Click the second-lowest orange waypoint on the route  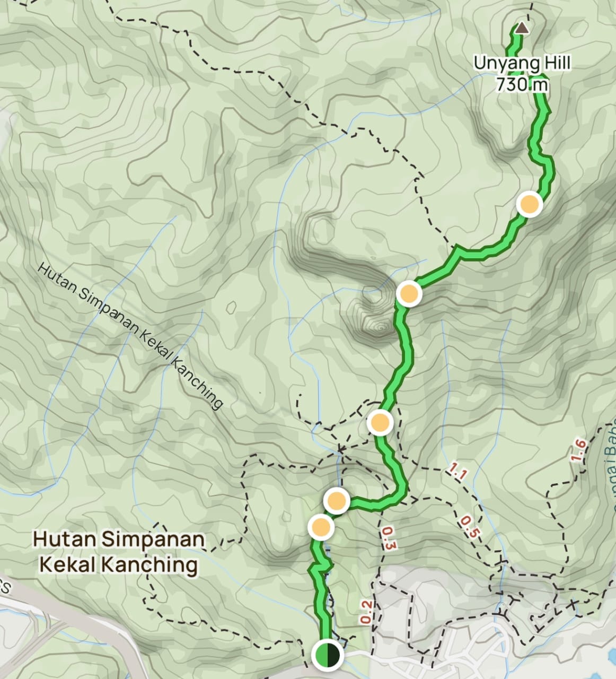(337, 501)
